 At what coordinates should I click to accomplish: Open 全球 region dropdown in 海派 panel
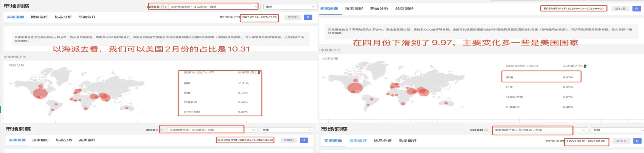[290, 7]
